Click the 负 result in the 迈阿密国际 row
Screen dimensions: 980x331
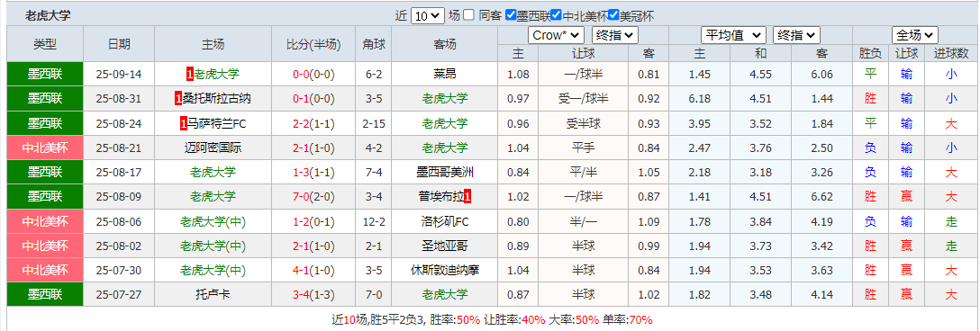870,148
